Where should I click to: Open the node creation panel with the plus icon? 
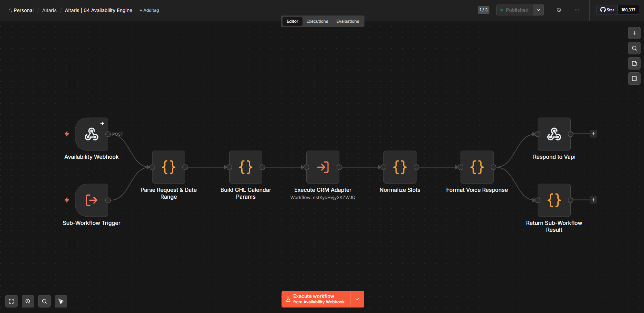click(x=634, y=33)
